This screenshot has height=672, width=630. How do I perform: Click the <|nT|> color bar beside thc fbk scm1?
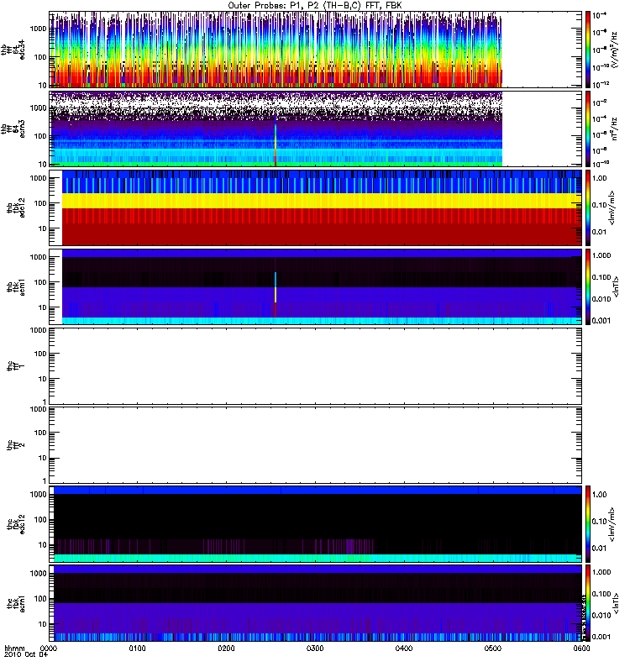588,603
